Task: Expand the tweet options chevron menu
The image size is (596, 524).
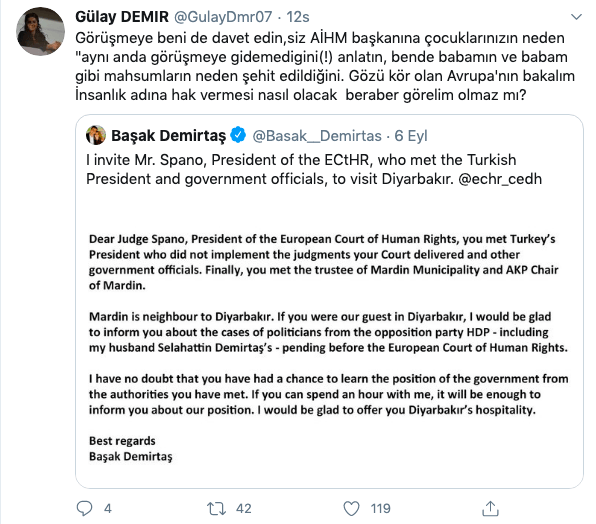Action: (576, 17)
